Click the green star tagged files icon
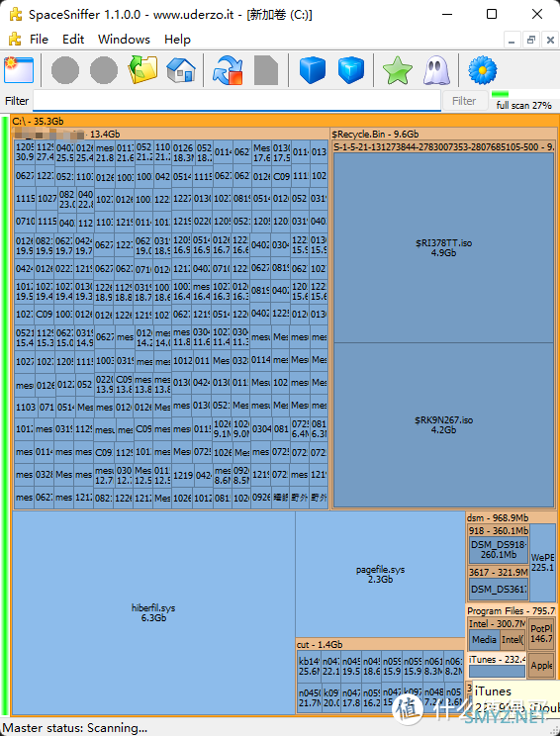This screenshot has width=560, height=736. pos(398,70)
